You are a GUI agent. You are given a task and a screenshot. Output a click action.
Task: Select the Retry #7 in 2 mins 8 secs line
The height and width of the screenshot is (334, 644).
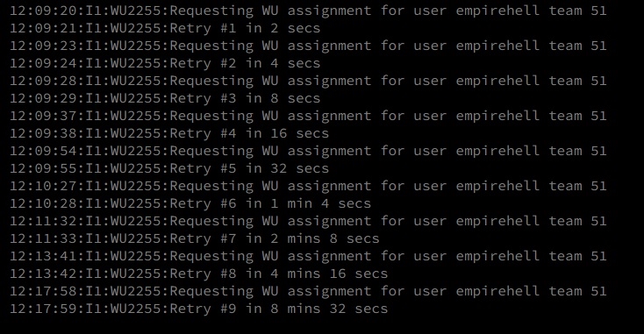[195, 238]
